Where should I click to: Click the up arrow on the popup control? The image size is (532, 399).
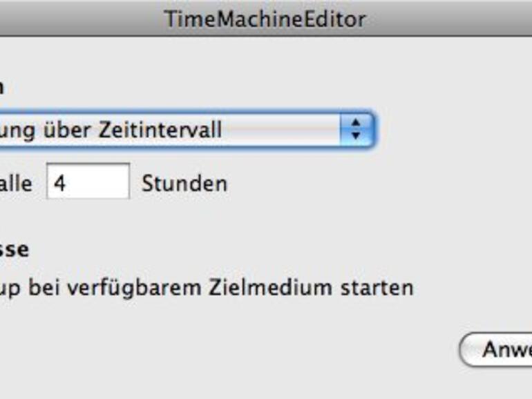[356, 123]
